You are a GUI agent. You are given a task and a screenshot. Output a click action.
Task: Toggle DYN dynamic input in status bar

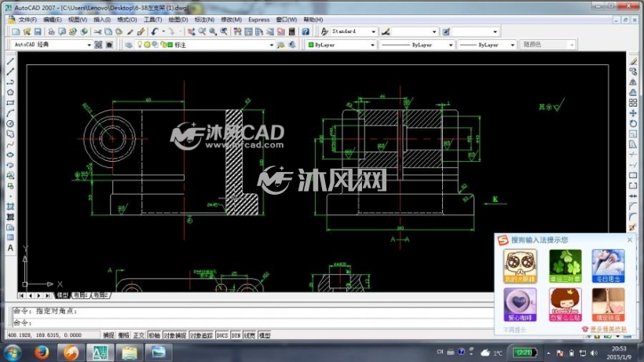(236, 335)
